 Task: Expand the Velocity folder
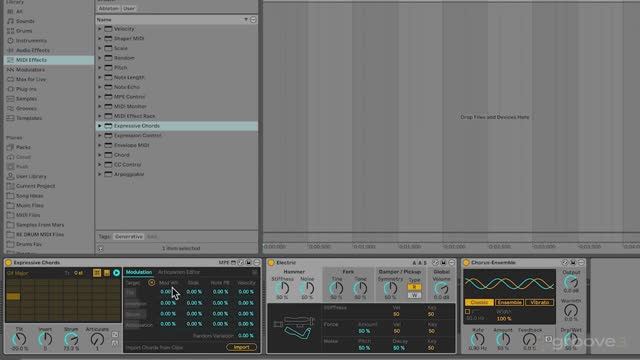pos(100,29)
